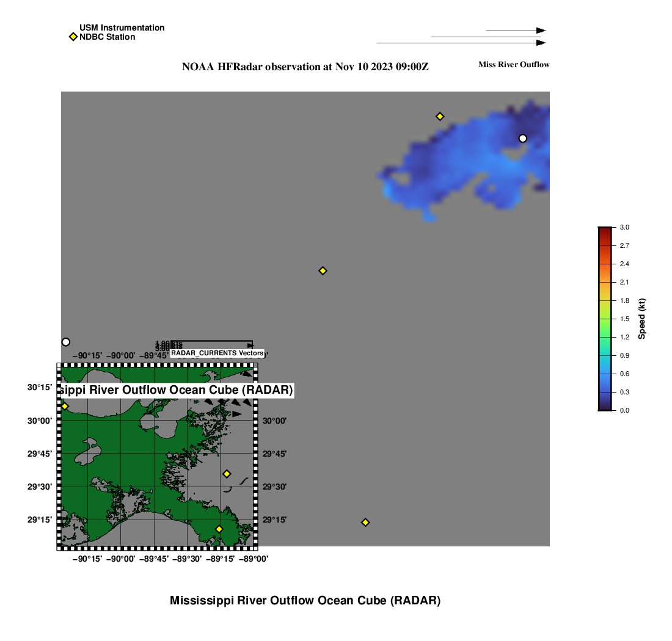Select the yellow diamond station at the map center
This screenshot has width=672, height=641.
click(323, 270)
